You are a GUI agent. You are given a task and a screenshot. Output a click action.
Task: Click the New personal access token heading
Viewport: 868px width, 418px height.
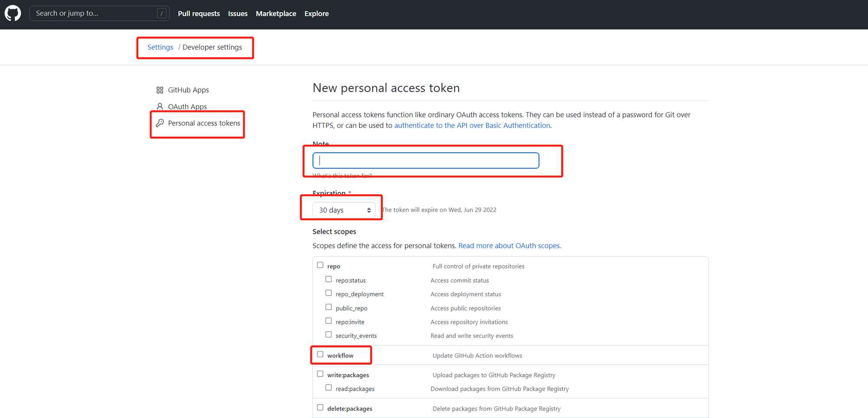pos(386,88)
